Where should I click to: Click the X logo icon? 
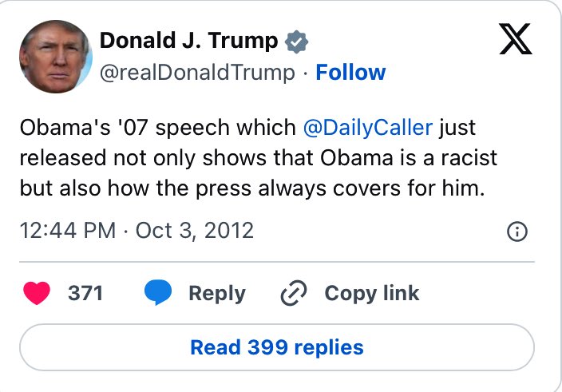coord(515,39)
